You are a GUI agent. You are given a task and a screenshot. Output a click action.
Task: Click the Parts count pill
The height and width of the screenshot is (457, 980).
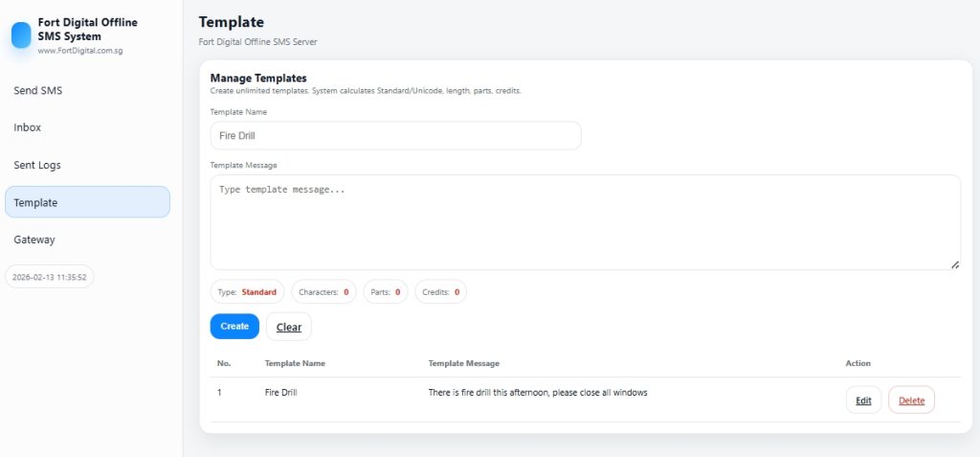coord(386,292)
